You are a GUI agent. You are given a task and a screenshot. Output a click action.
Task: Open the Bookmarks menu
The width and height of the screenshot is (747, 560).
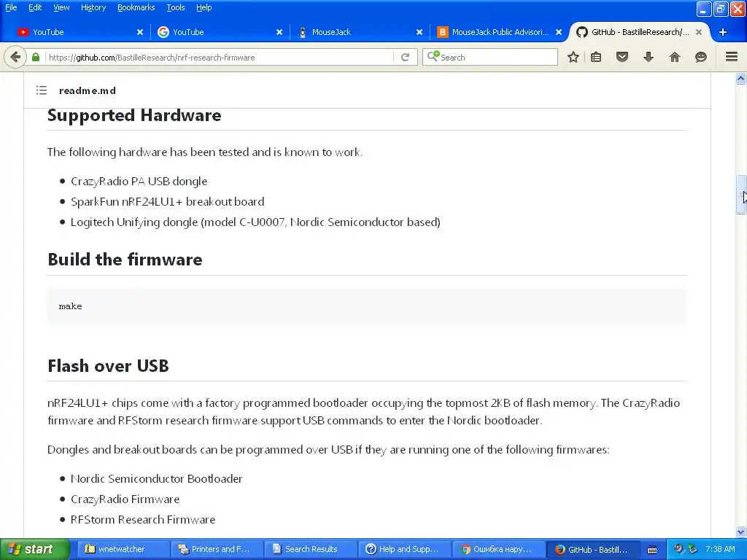tap(136, 7)
